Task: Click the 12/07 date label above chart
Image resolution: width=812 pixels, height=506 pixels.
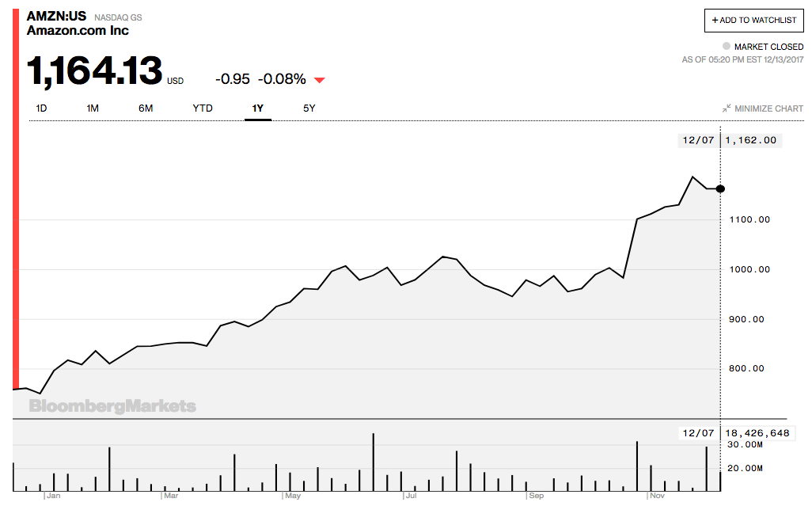Action: (698, 140)
